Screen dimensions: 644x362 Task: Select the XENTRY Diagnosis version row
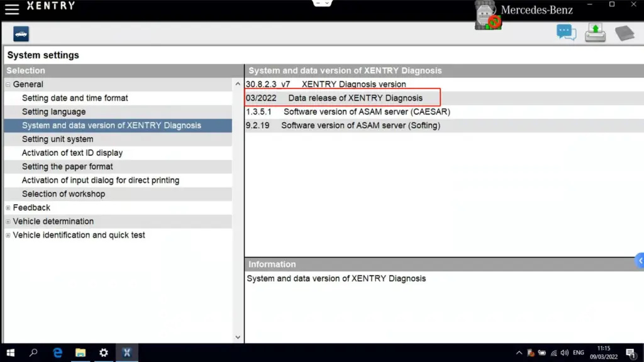click(x=445, y=84)
